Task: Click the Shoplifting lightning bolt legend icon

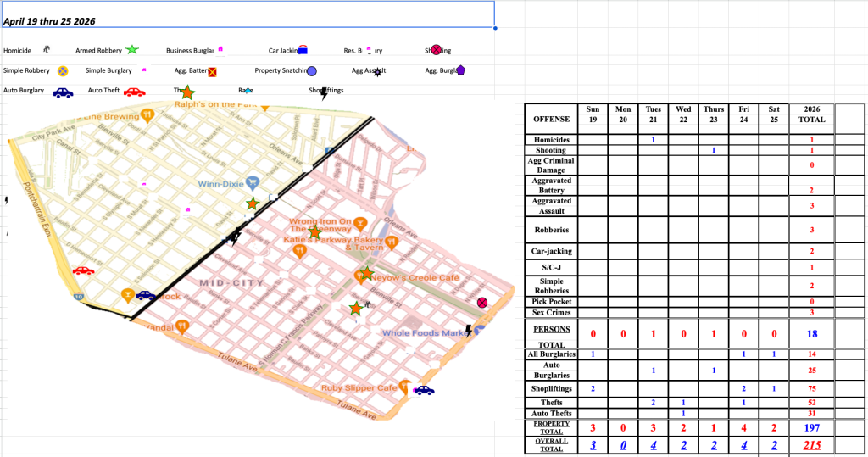Action: pos(323,92)
